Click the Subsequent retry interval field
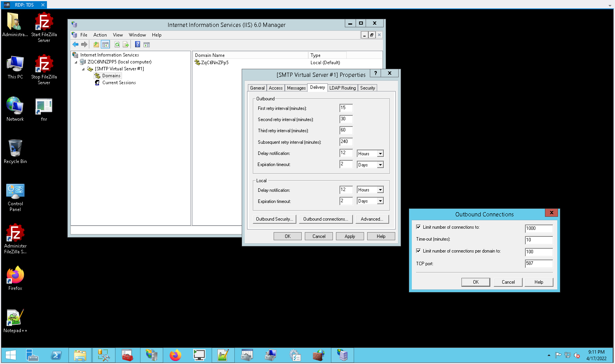This screenshot has width=615, height=364. pos(346,142)
